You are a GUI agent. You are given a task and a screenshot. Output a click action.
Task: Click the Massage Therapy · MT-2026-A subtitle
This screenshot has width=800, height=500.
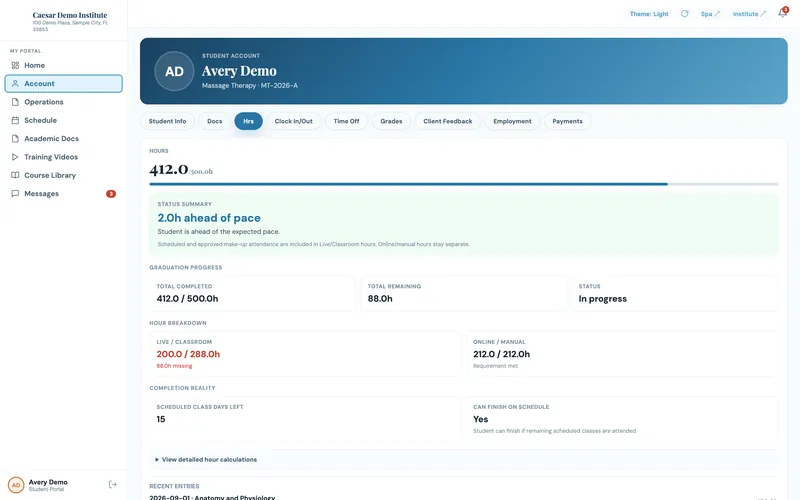coord(249,86)
